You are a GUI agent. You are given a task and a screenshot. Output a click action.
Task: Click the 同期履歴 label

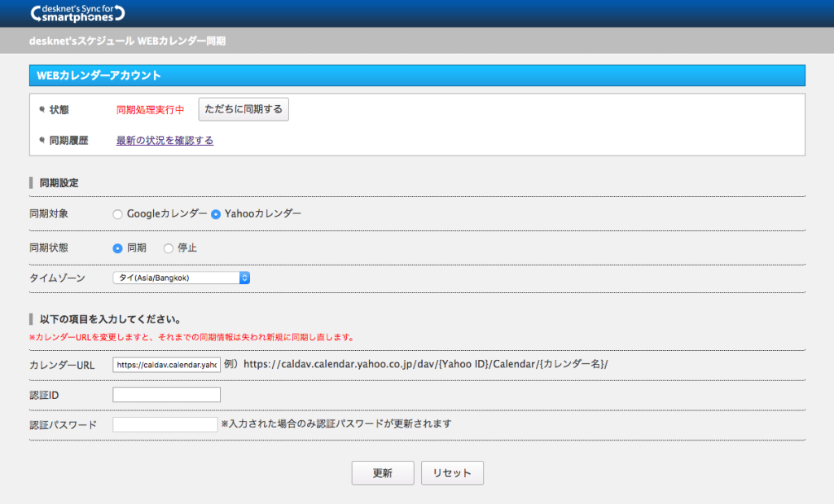point(68,141)
